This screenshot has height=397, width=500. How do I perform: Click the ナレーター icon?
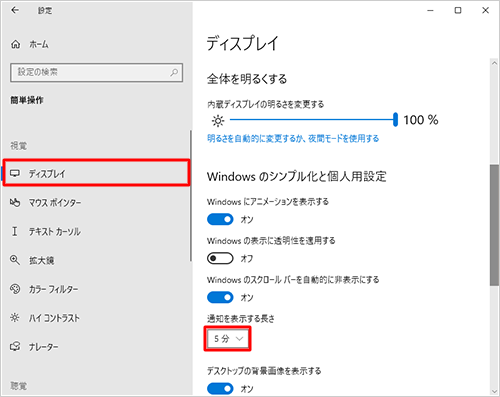(x=15, y=347)
